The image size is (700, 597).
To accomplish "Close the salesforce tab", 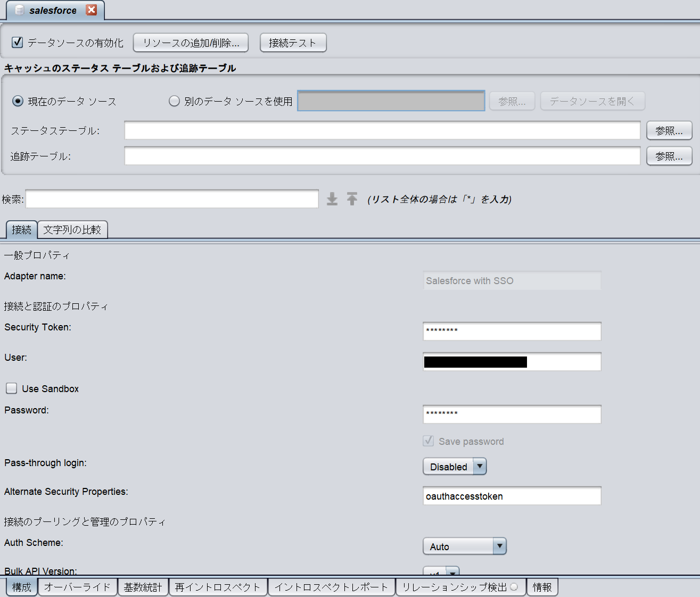I will point(92,10).
